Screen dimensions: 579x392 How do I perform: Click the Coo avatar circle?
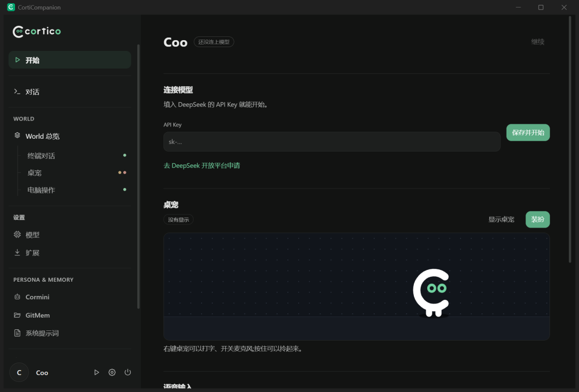(x=19, y=373)
